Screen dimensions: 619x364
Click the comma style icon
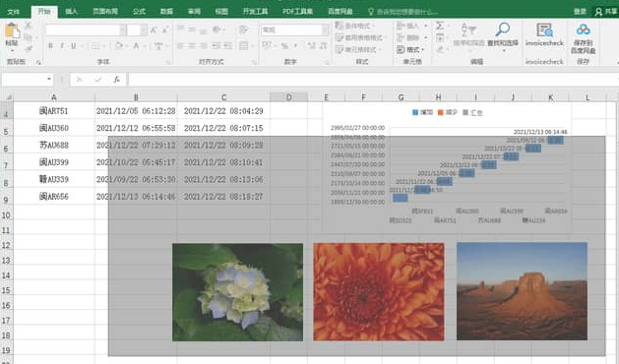pos(295,46)
